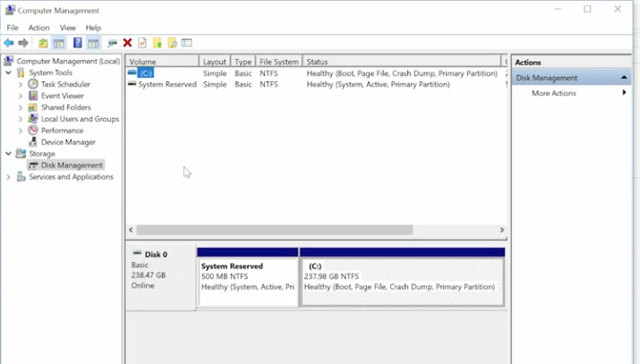Select Computer Management (Local) root node

68,61
